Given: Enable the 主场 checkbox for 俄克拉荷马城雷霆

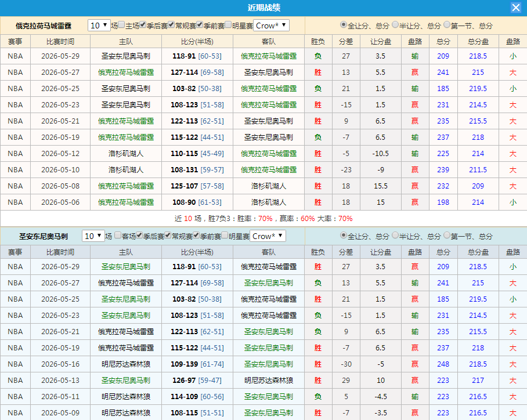Looking at the screenshot, I should pyautogui.click(x=121, y=24).
